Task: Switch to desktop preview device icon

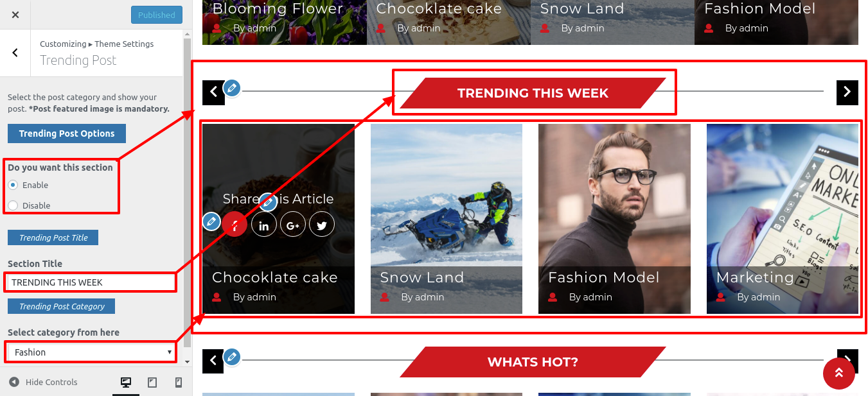Action: click(126, 383)
